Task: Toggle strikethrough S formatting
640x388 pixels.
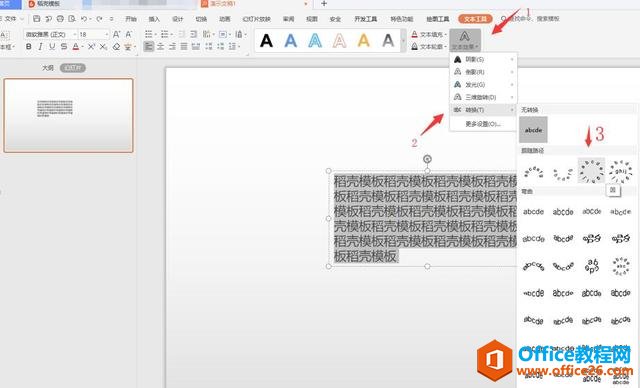Action: (x=64, y=47)
